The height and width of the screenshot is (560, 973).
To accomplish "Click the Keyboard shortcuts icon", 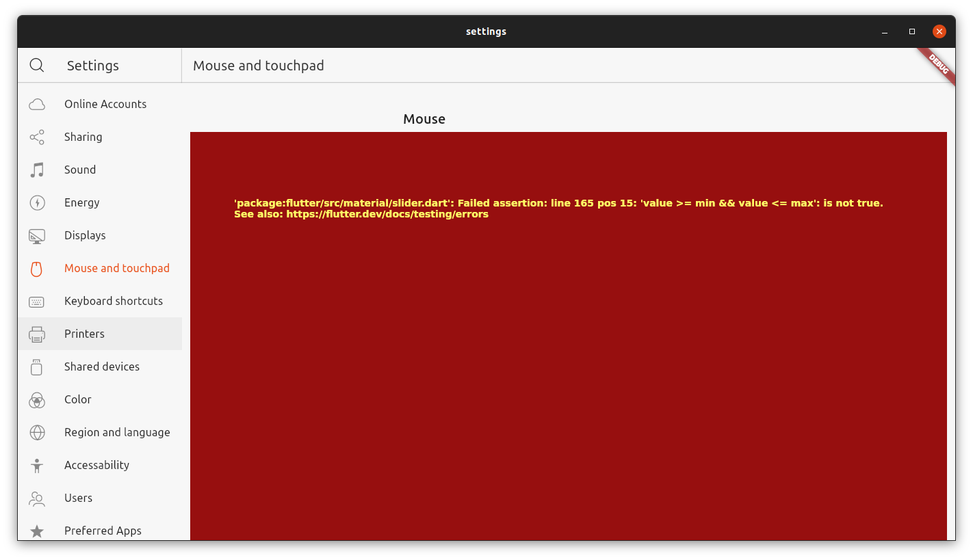I will (36, 301).
